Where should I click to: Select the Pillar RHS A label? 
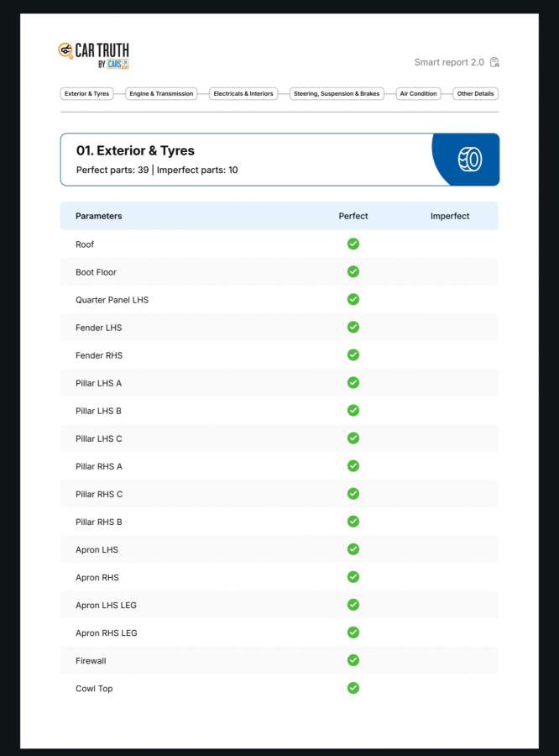(x=99, y=467)
